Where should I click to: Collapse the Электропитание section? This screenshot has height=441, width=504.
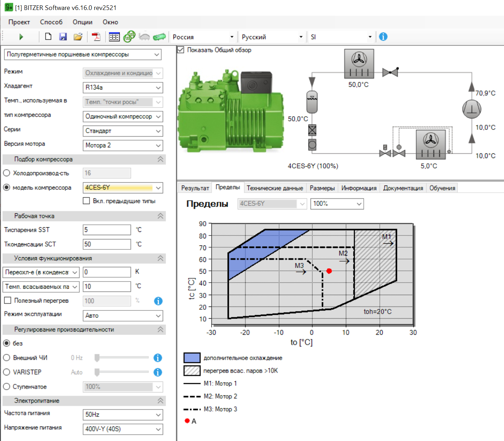[161, 401]
